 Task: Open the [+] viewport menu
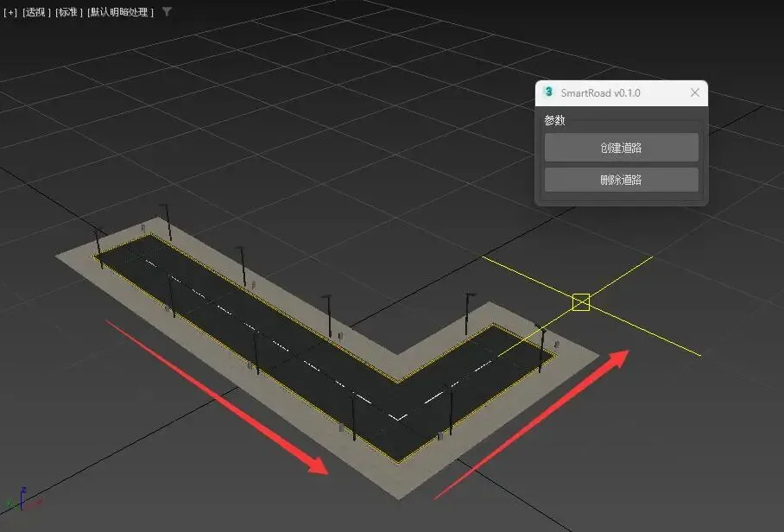(10, 12)
